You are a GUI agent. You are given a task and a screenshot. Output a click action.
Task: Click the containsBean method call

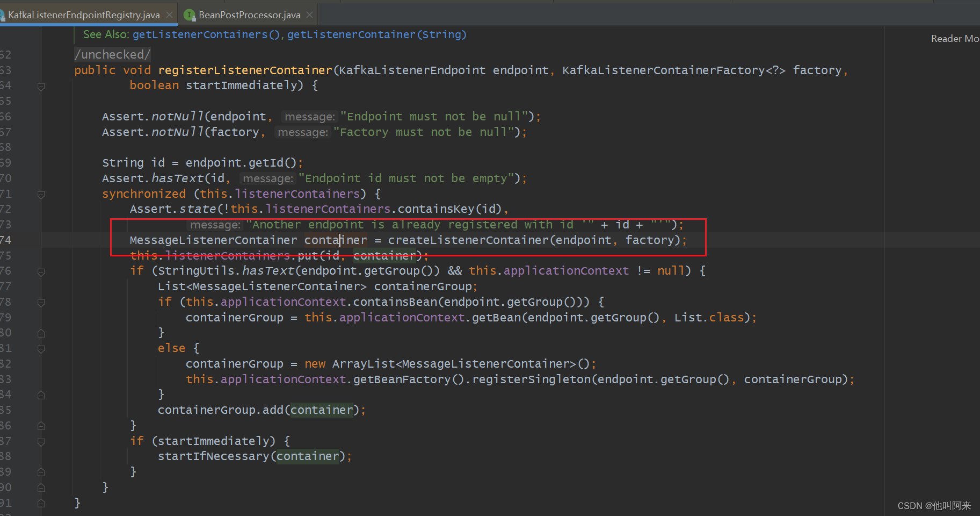[395, 302]
